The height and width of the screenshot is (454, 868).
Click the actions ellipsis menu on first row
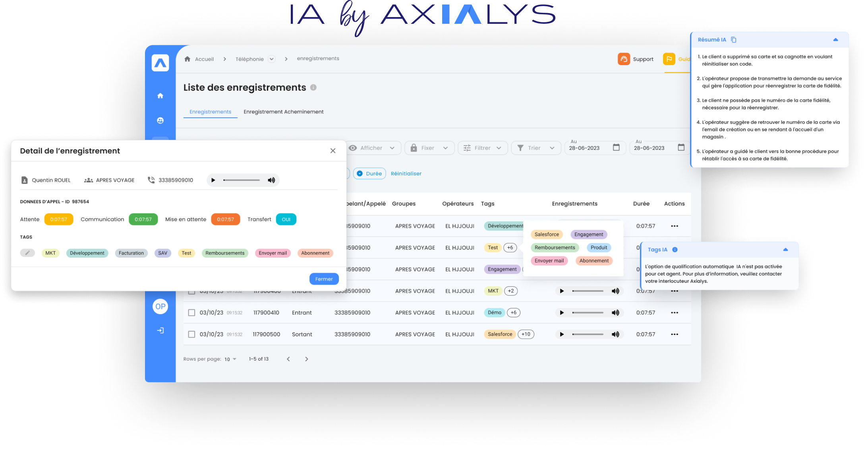(x=675, y=226)
